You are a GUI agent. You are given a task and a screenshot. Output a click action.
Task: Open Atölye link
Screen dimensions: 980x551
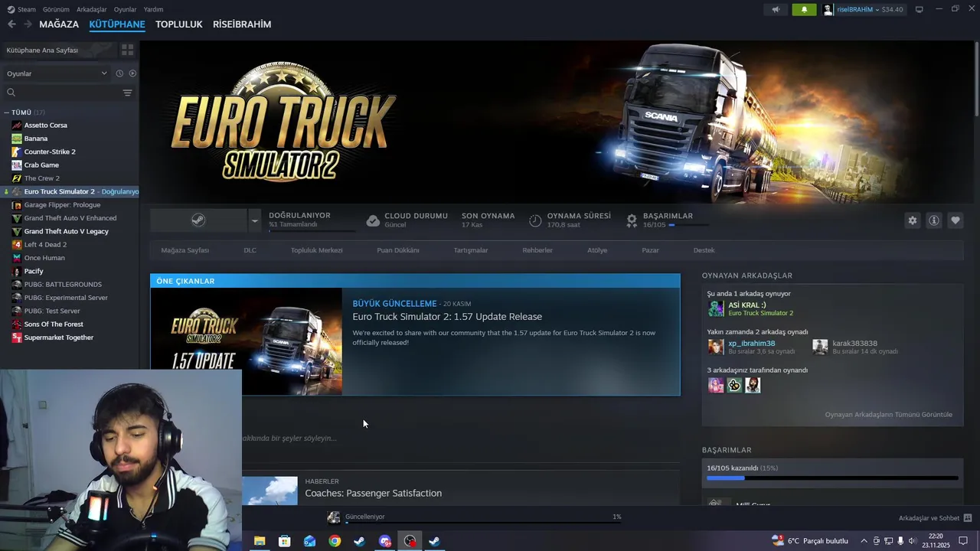click(597, 250)
